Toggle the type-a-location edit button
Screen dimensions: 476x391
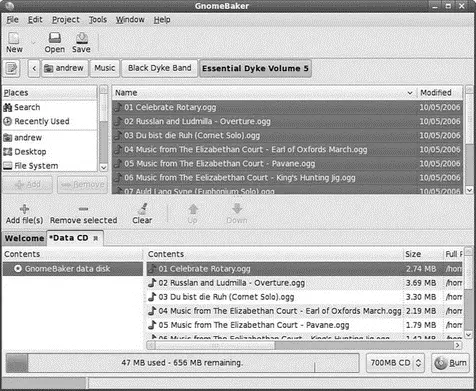[x=11, y=68]
